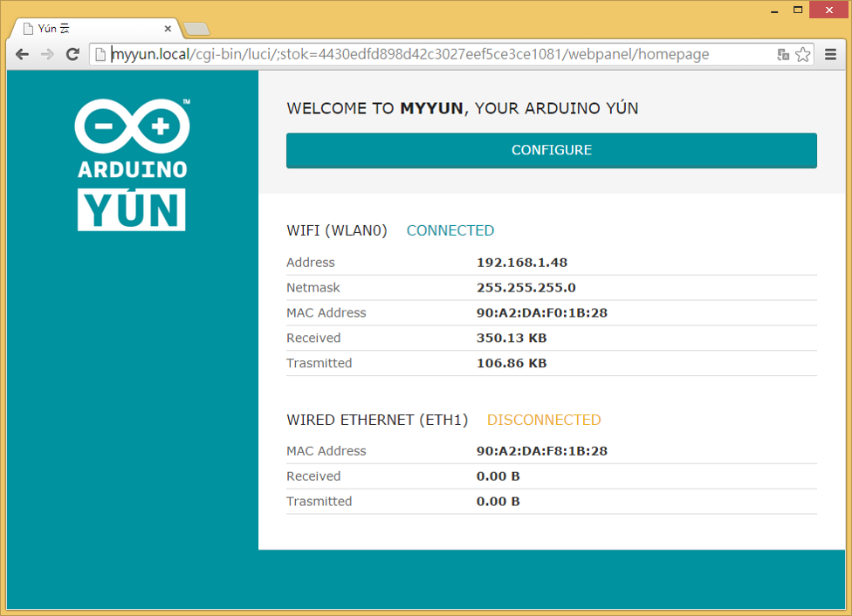Image resolution: width=852 pixels, height=616 pixels.
Task: Click the page icon in the address bar
Action: click(x=99, y=54)
